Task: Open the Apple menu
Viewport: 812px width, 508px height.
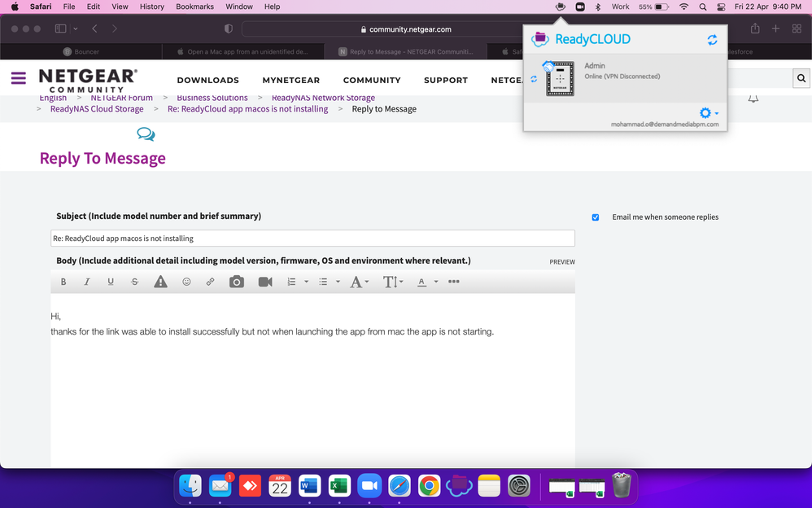Action: point(15,7)
